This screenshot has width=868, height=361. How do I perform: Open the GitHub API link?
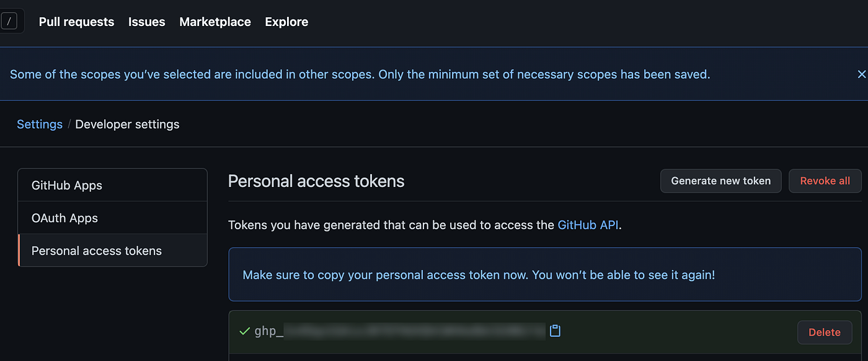tap(587, 225)
